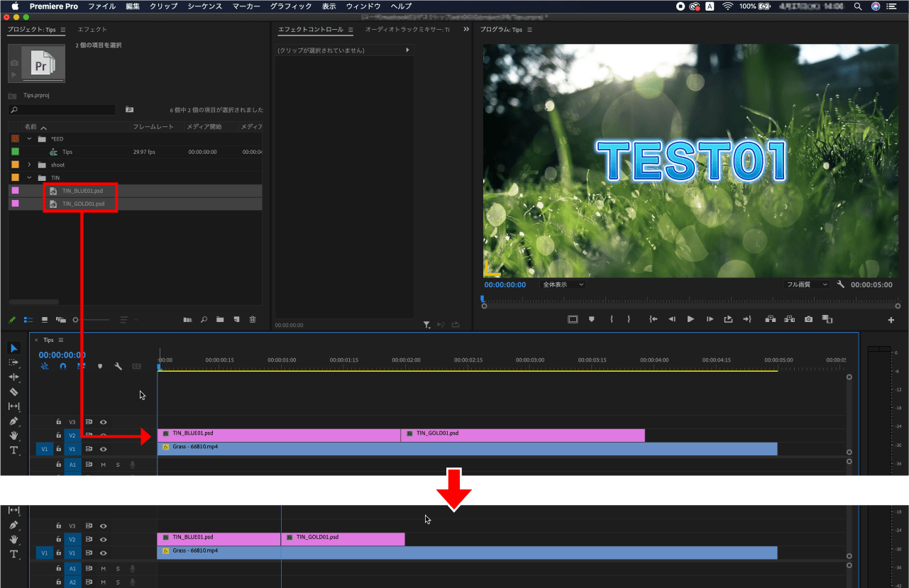This screenshot has height=588, width=909.
Task: Toggle Linked Selection in timeline header
Action: (x=82, y=367)
